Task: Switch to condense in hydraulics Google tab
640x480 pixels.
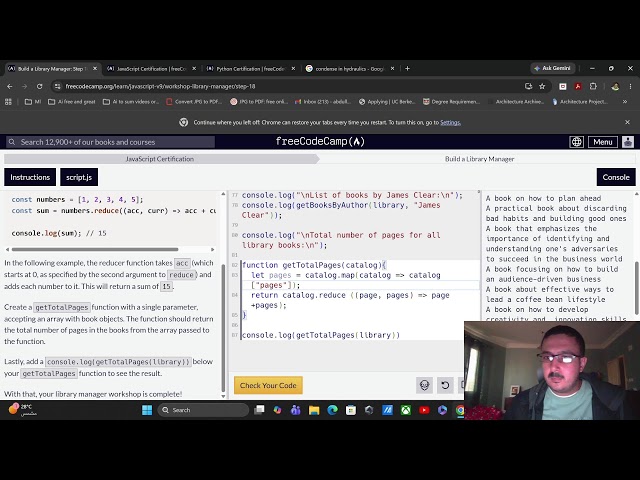Action: [x=349, y=69]
